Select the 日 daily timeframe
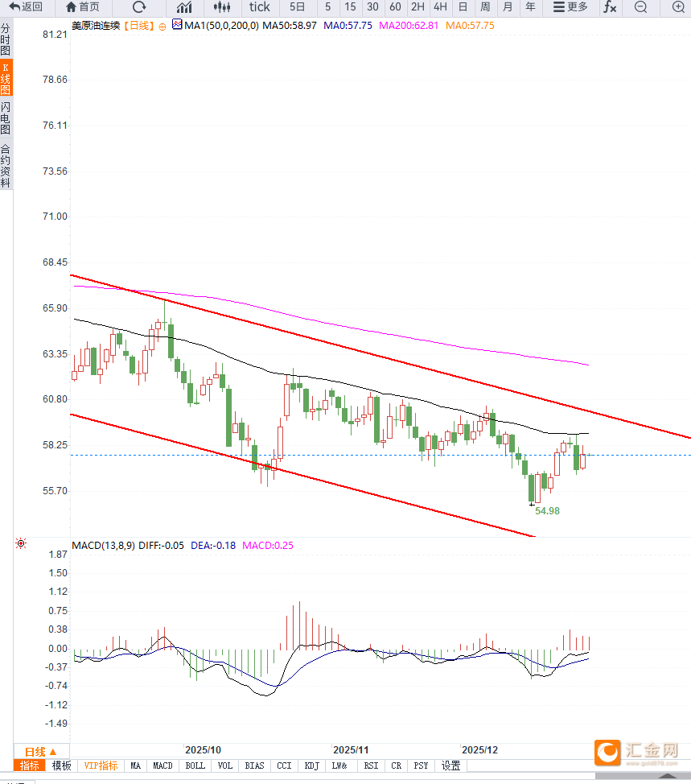Screen dimensions: 691x784 coord(463,7)
